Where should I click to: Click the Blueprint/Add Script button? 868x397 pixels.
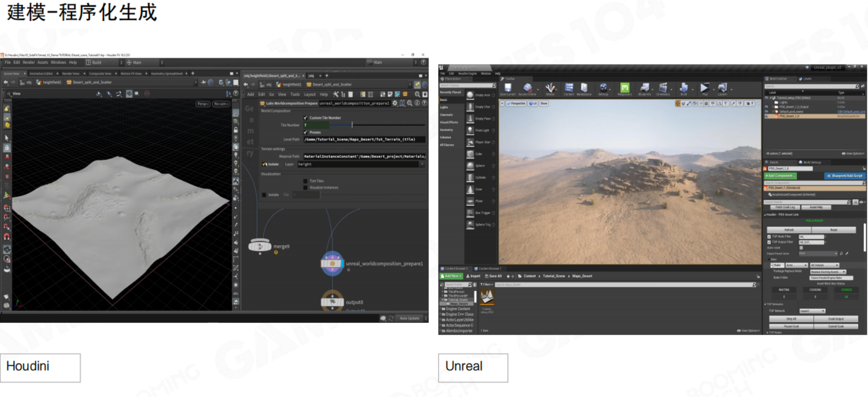click(844, 176)
